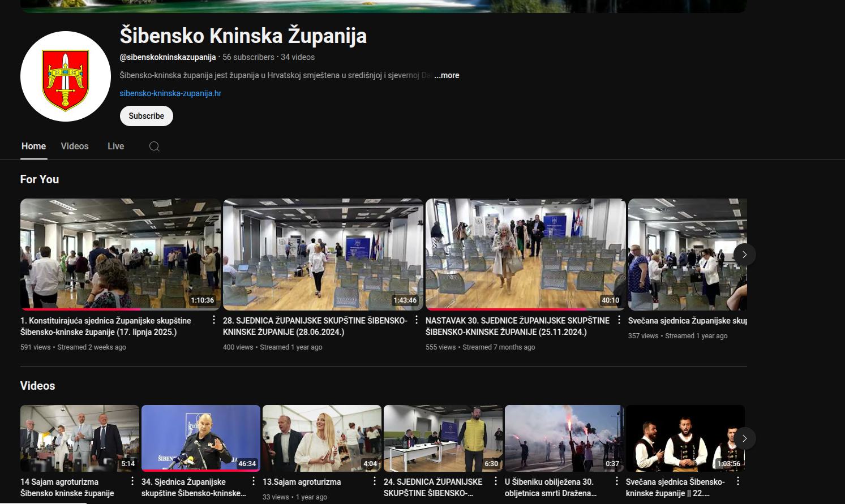Switch to the Live tab
This screenshot has height=504, width=845.
click(x=115, y=147)
